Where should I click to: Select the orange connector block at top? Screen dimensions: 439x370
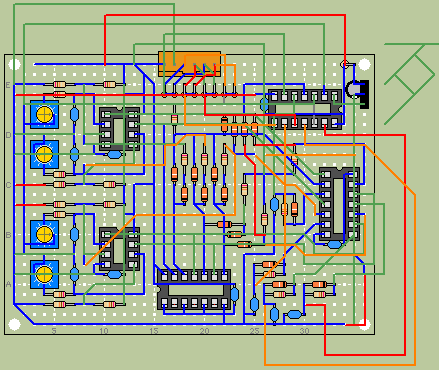pyautogui.click(x=189, y=64)
